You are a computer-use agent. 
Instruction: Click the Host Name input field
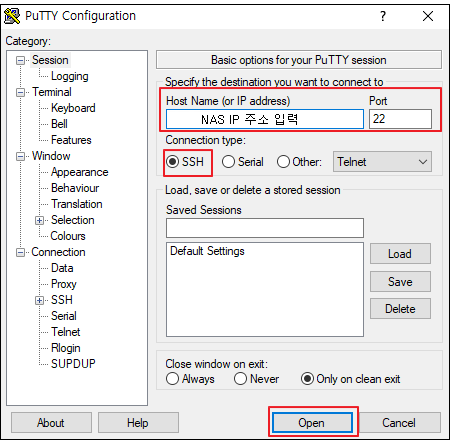point(265,119)
